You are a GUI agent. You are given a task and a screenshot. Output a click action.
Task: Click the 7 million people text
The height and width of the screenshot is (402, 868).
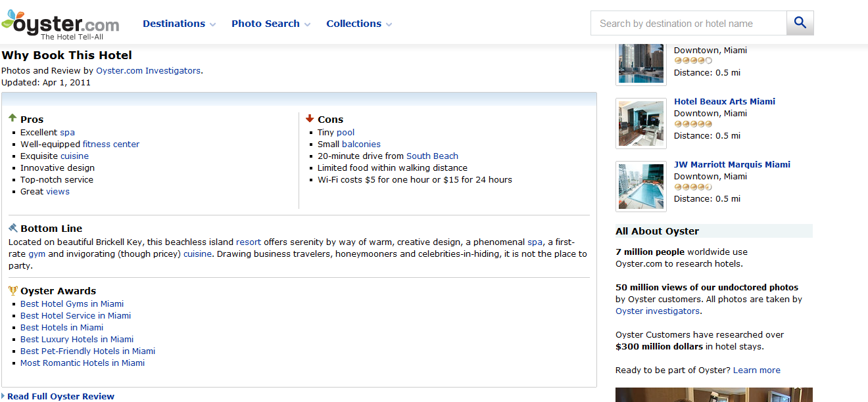[x=650, y=252]
